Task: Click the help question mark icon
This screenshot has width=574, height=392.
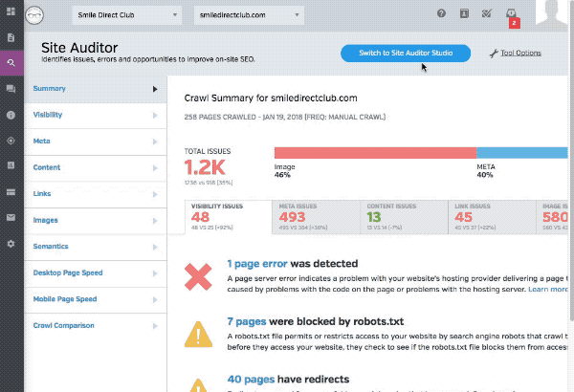Action: pyautogui.click(x=441, y=13)
